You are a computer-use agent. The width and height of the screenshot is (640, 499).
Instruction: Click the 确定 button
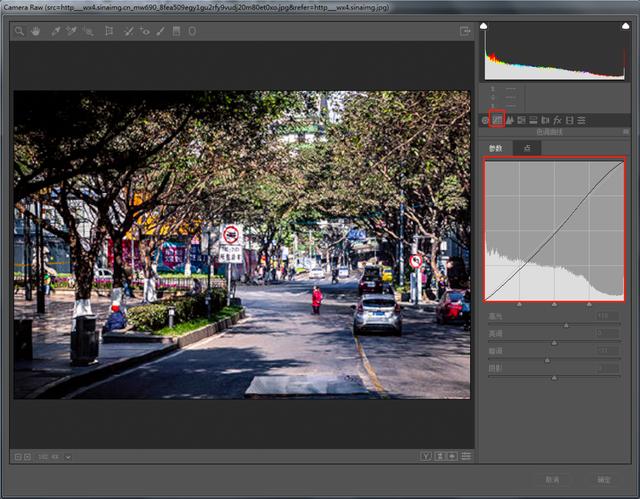603,479
